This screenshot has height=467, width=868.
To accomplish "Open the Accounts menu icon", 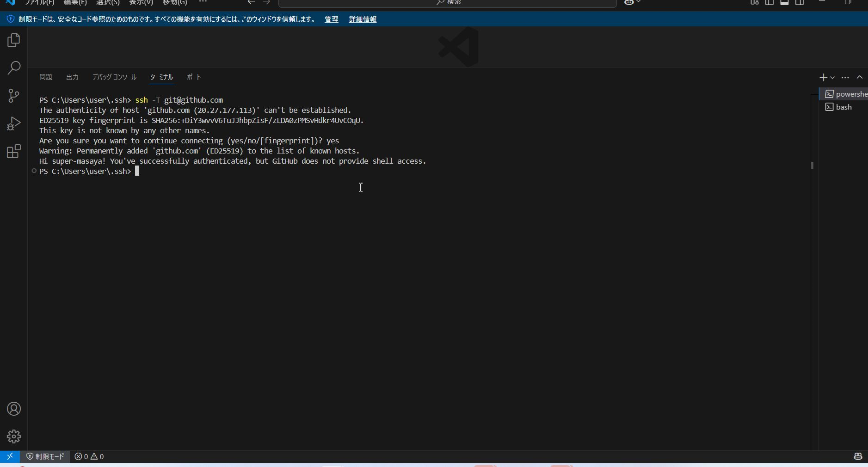I will pos(14,409).
